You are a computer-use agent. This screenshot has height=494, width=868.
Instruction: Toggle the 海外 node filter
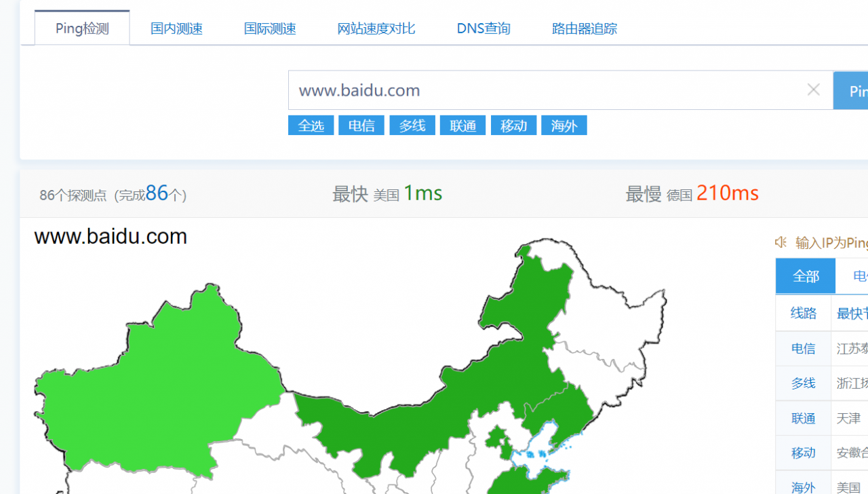click(x=564, y=125)
